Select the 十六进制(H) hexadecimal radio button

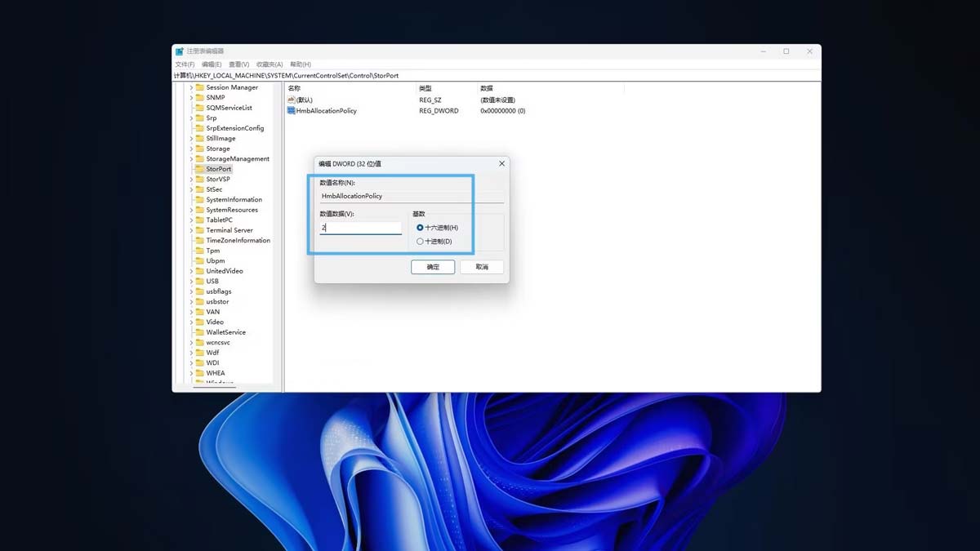click(420, 228)
